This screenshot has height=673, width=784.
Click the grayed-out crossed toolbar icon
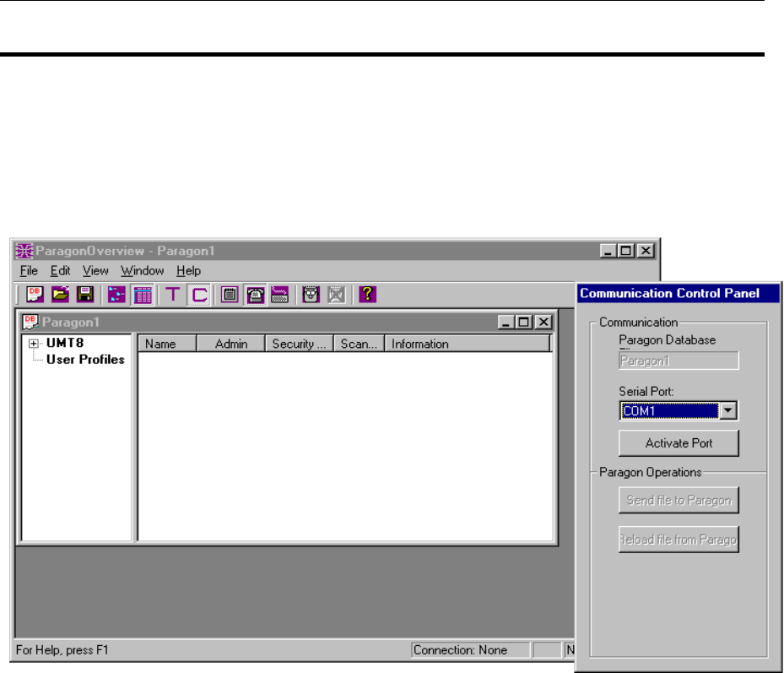coord(336,294)
